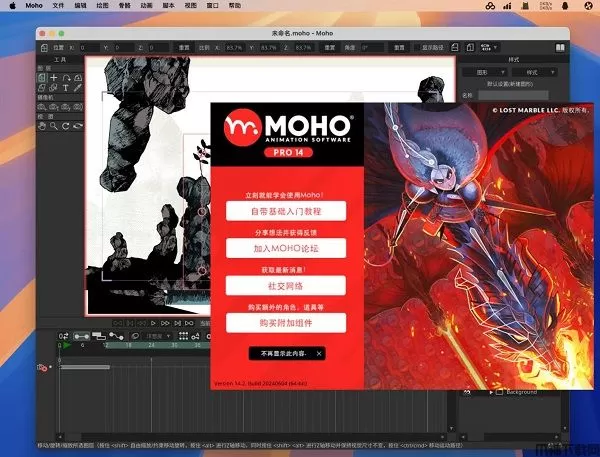600x457 pixels.
Task: Click the first camera tool icon
Action: 41,107
